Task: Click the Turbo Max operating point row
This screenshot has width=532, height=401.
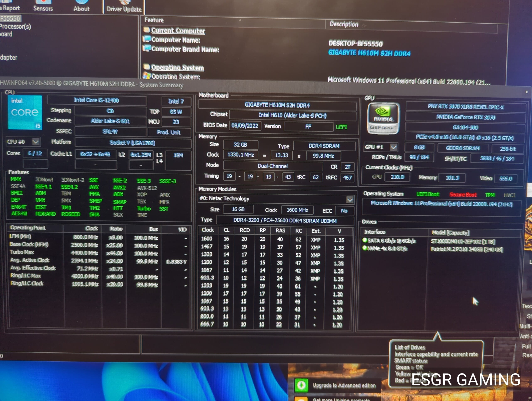Action: point(99,253)
